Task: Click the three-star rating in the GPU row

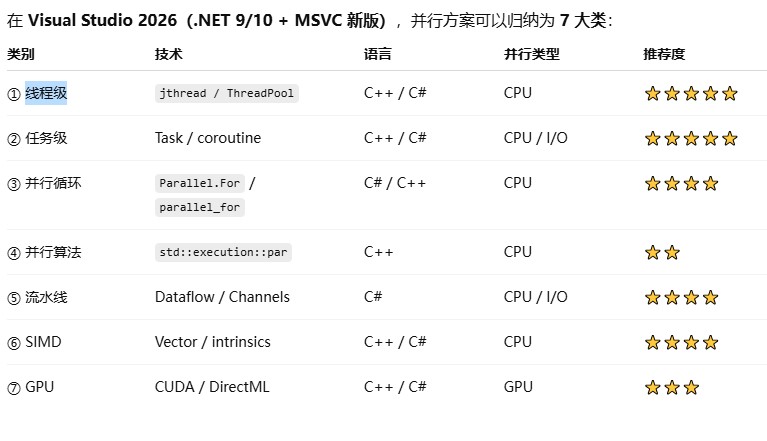Action: 671,388
